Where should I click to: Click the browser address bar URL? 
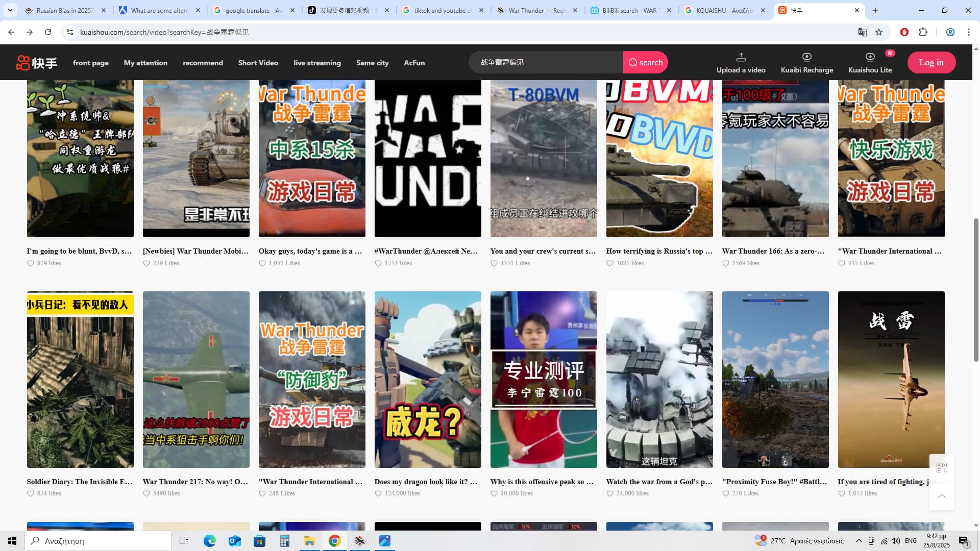164,32
